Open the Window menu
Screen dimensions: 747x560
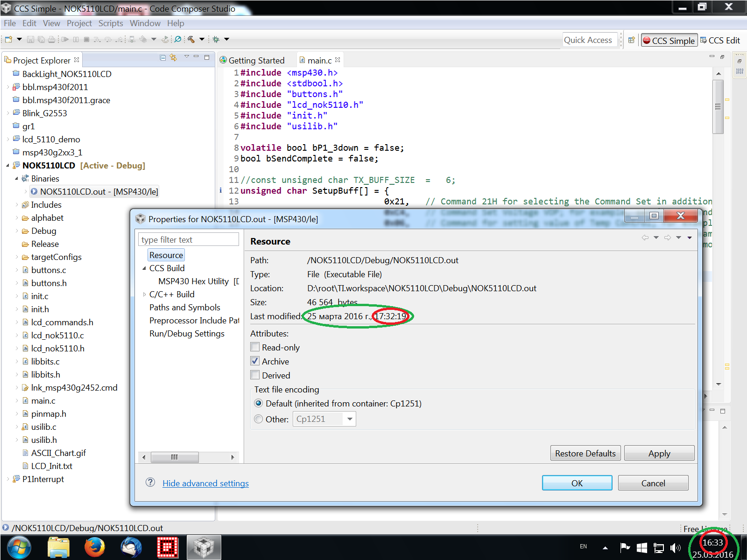pyautogui.click(x=145, y=23)
